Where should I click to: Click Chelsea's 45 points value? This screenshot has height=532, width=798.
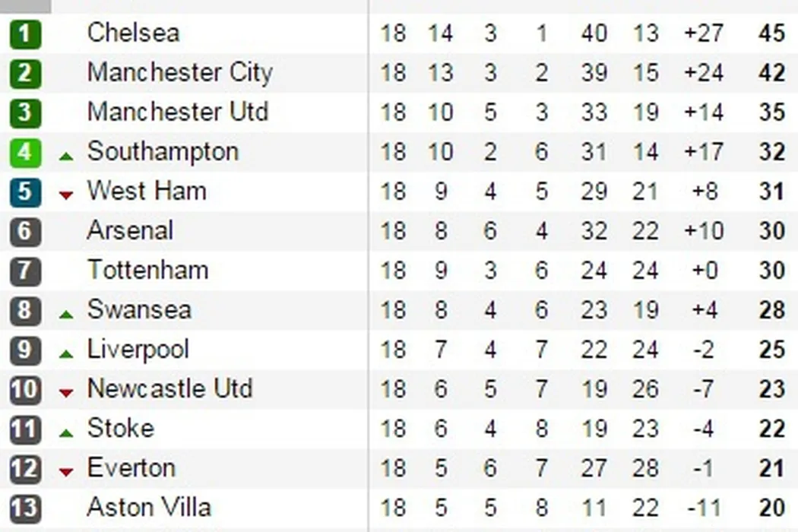pyautogui.click(x=771, y=33)
